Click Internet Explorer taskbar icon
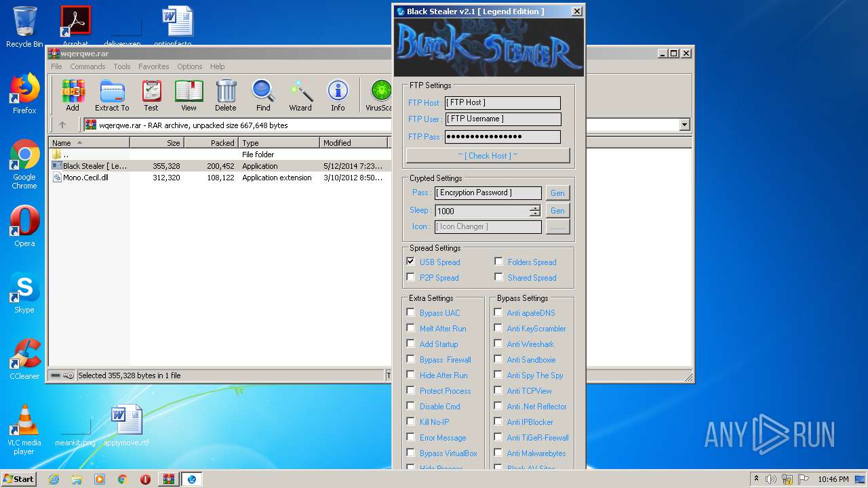868x488 pixels. 54,479
